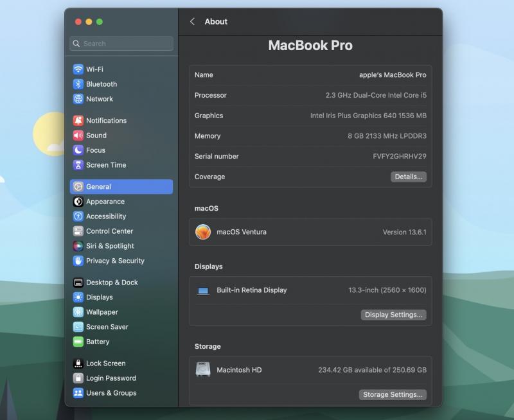This screenshot has width=514, height=420.
Task: Click the Wi-Fi icon in sidebar
Action: [x=78, y=69]
